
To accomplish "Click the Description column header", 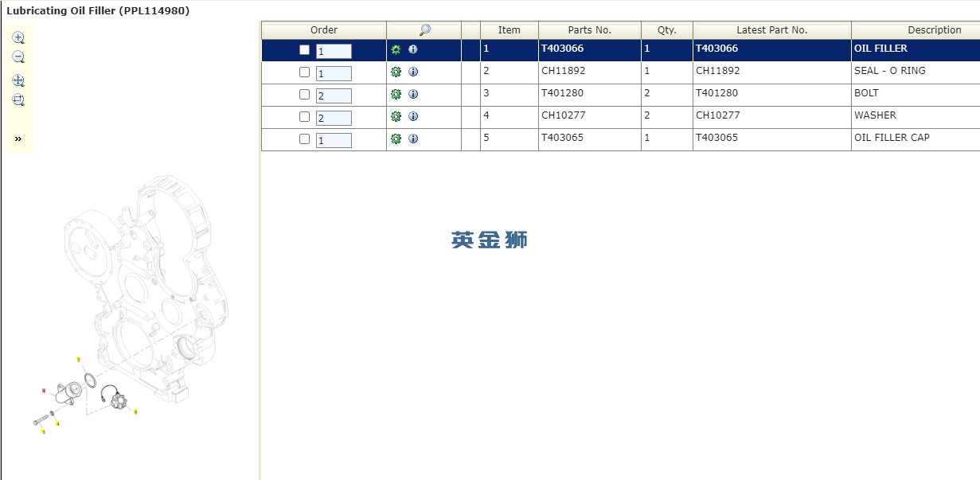I will (916, 30).
